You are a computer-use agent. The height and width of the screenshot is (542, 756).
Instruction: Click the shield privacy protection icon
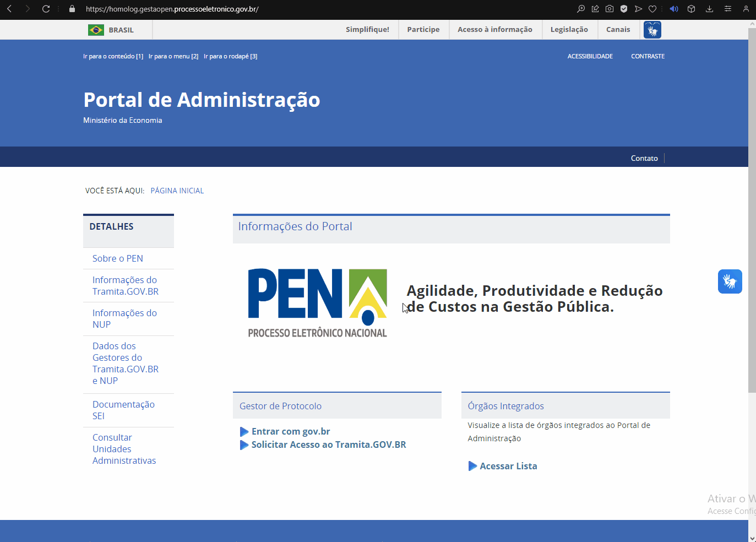(x=624, y=9)
